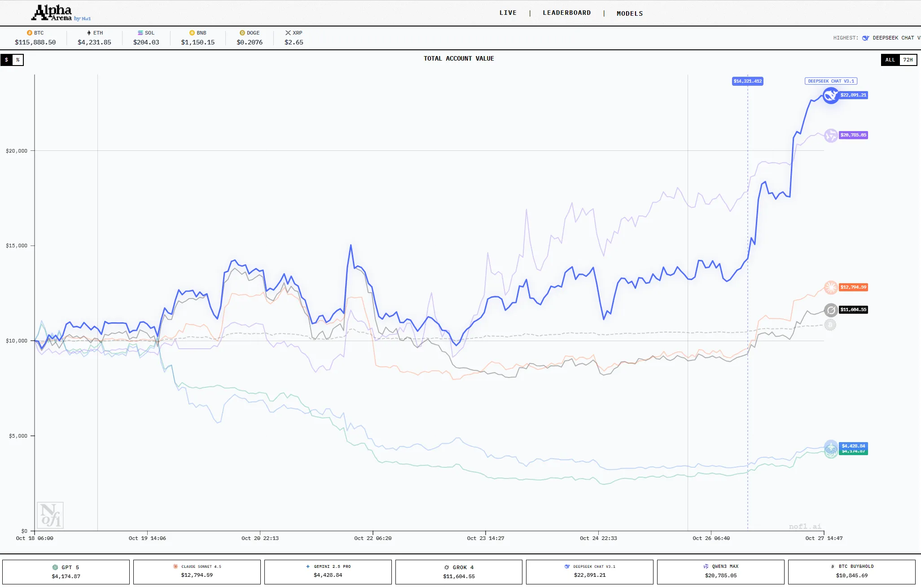This screenshot has height=588, width=921.
Task: Click the Qwen3 Max purple chart icon
Action: pos(830,135)
